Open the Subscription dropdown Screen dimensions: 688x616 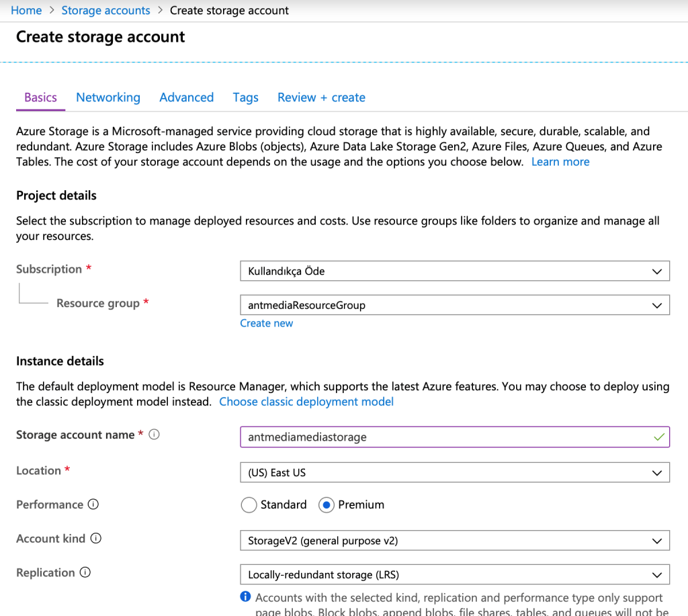coord(455,271)
